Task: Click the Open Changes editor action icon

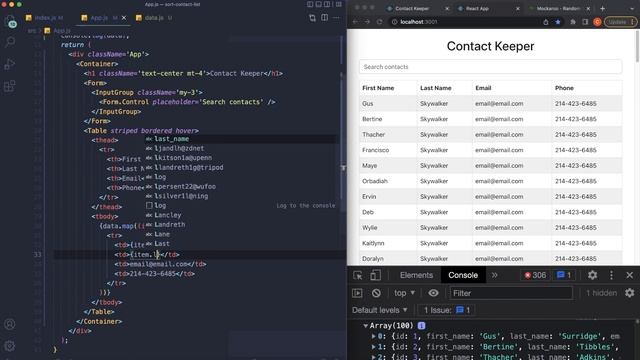Action: (312, 18)
